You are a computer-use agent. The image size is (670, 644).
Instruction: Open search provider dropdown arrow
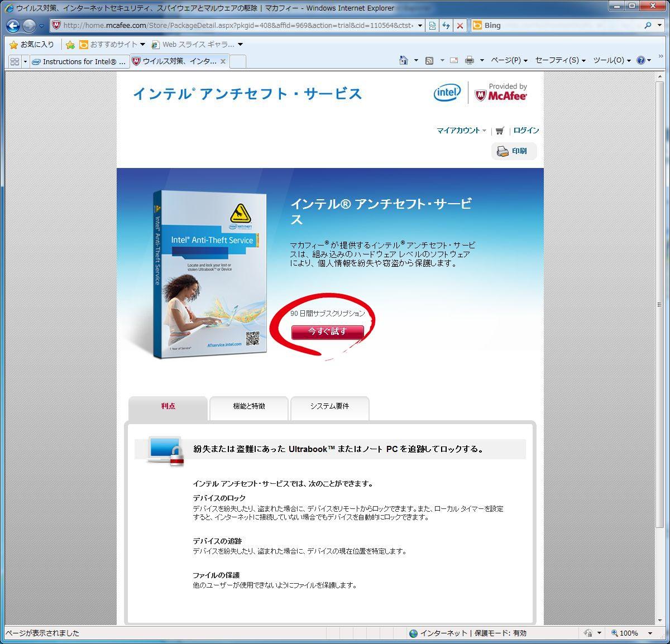click(659, 25)
